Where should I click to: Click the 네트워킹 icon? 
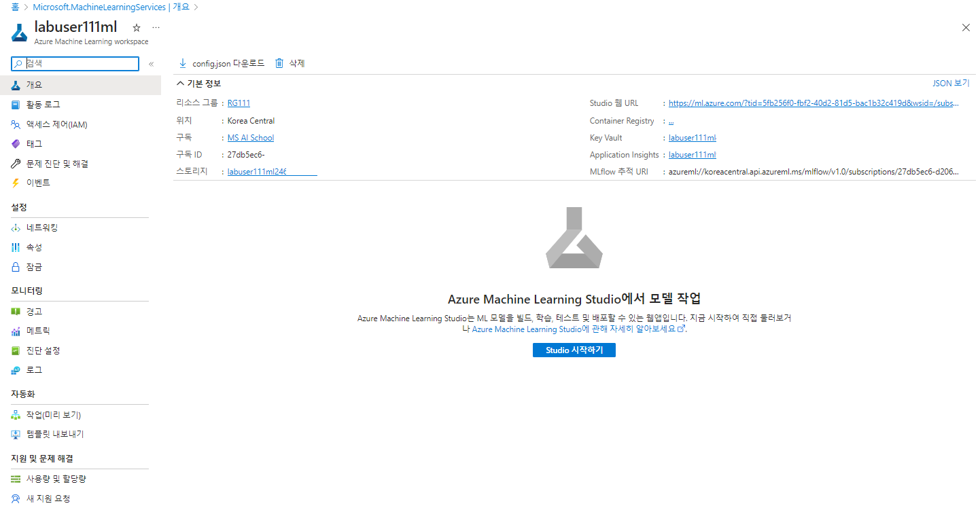[x=16, y=227]
